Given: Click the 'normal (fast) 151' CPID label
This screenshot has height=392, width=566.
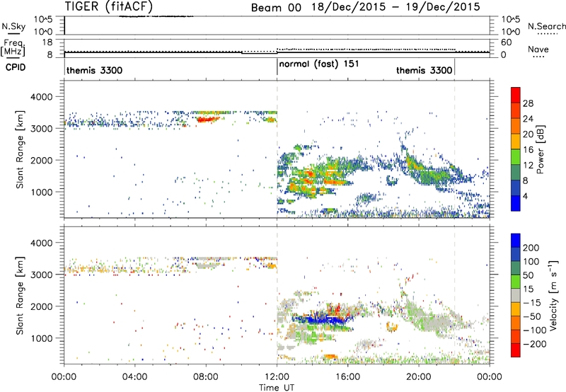Looking at the screenshot, I should click(x=319, y=64).
